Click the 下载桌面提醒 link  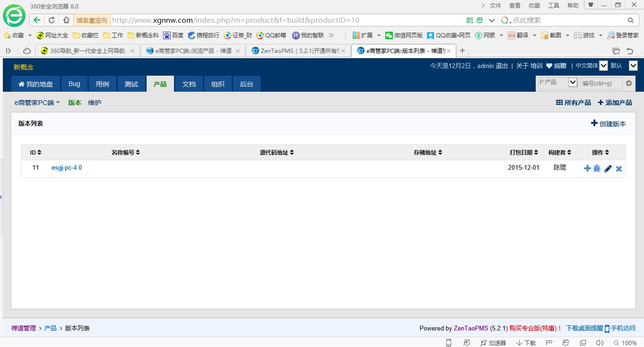point(584,328)
